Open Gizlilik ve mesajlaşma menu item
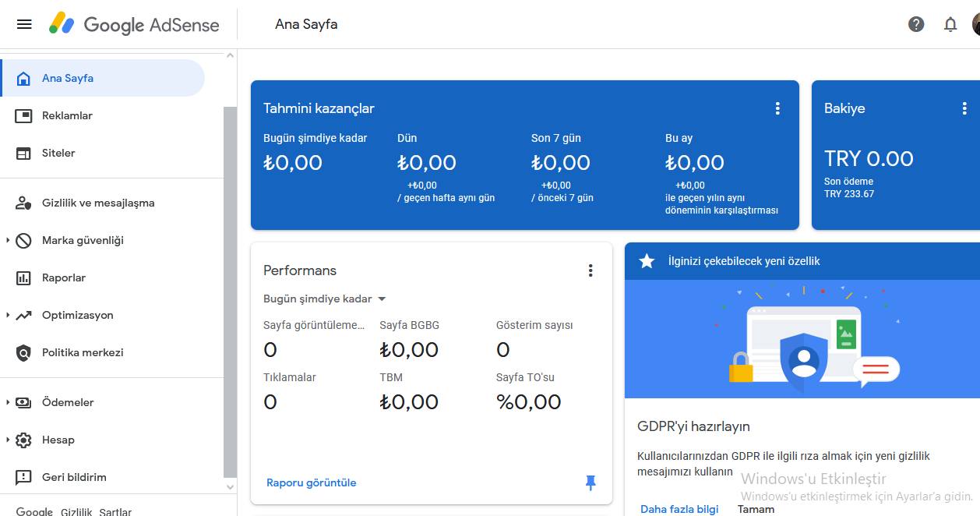 (x=102, y=203)
